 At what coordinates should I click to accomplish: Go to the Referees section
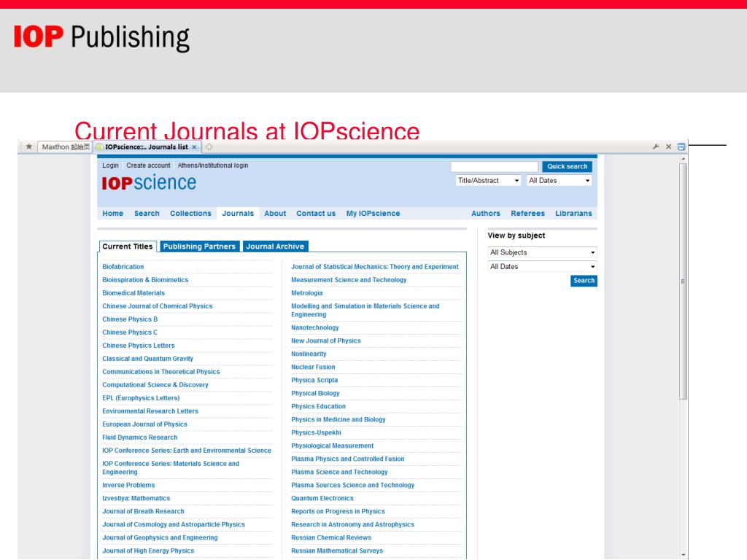click(527, 214)
